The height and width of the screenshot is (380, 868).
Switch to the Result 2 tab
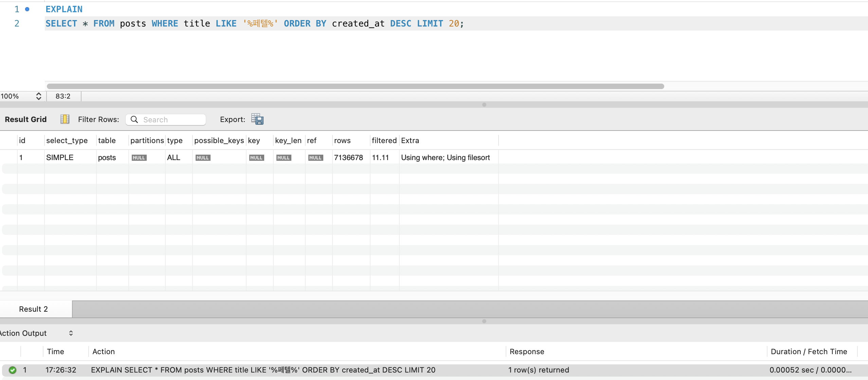click(34, 309)
